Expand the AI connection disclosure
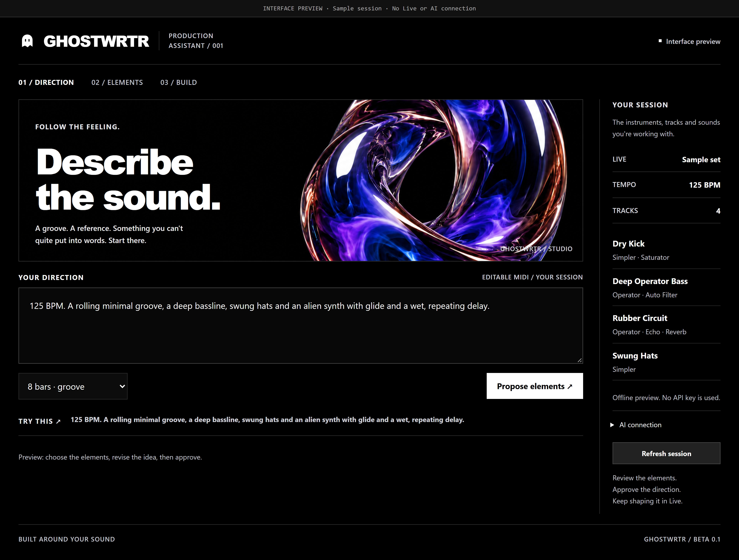Image resolution: width=739 pixels, height=560 pixels. (636, 425)
